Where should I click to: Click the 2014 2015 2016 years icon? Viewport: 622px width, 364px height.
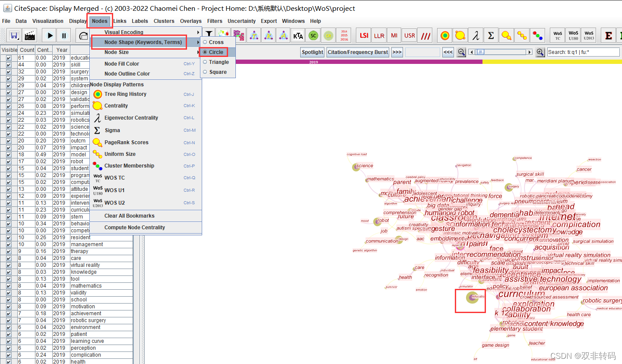tap(344, 35)
